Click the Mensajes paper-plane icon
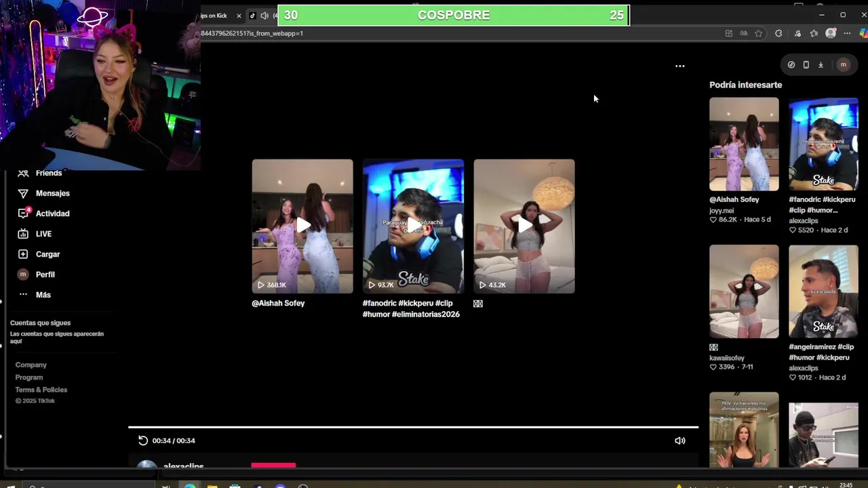Image resolution: width=868 pixels, height=488 pixels. coord(23,193)
